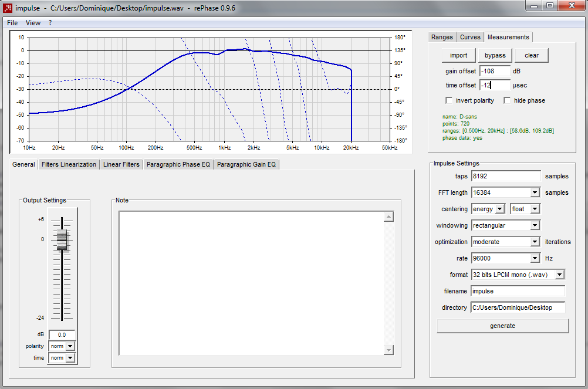Click the gain offset input field
Image resolution: width=588 pixels, height=389 pixels.
(495, 71)
